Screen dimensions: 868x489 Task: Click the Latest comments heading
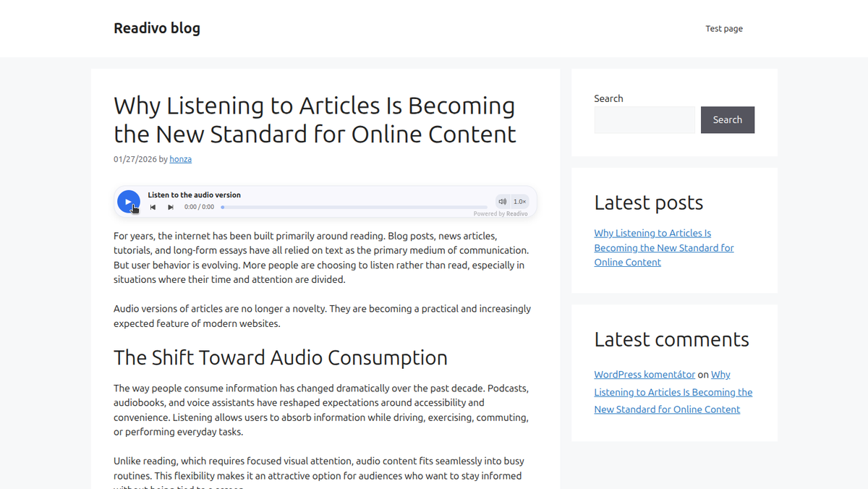pos(672,339)
